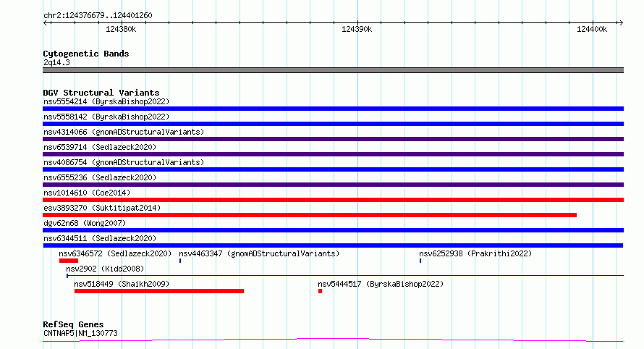Click the nsv6539714 (Sedlazeck2020) label

[100, 147]
